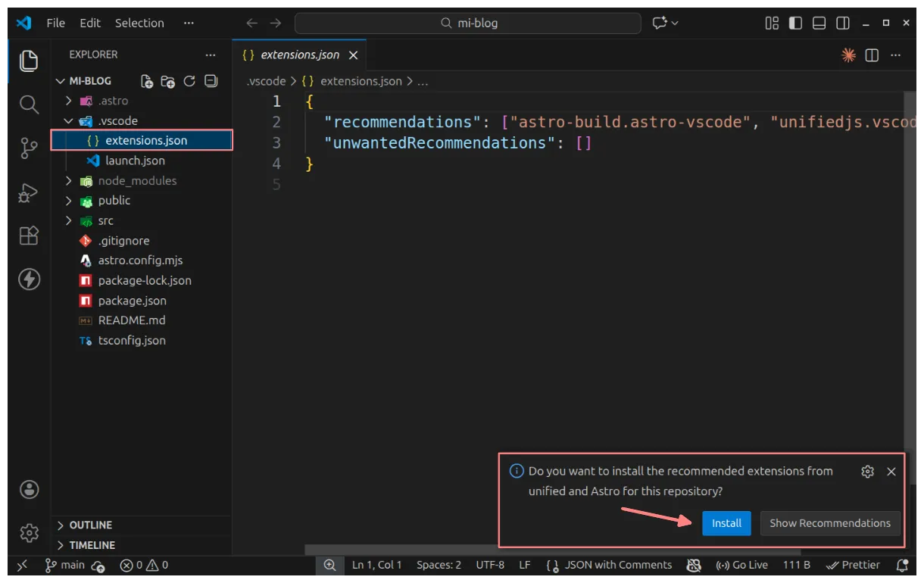Image resolution: width=924 pixels, height=583 pixels.
Task: Collapse all folders in Explorer
Action: (x=211, y=81)
